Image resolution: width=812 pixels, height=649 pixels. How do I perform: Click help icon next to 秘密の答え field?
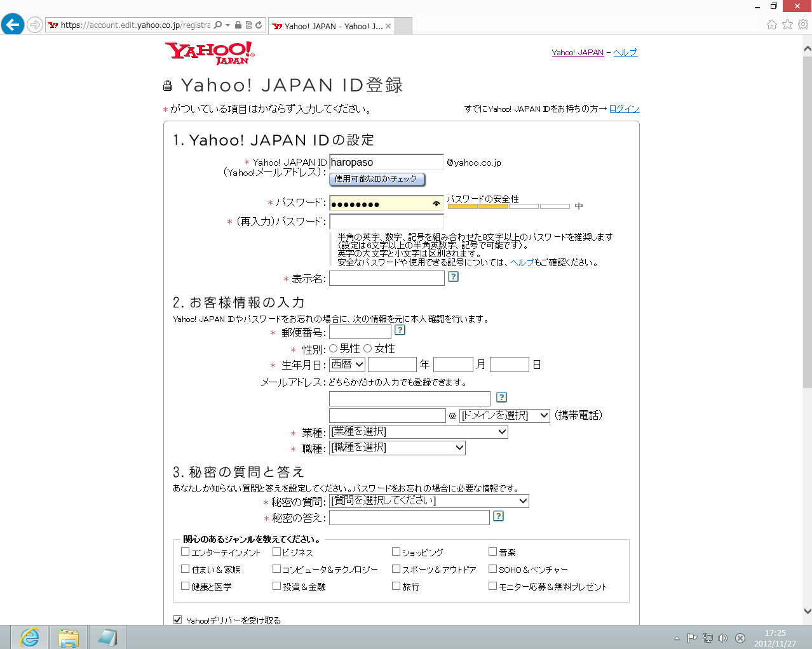pyautogui.click(x=499, y=516)
